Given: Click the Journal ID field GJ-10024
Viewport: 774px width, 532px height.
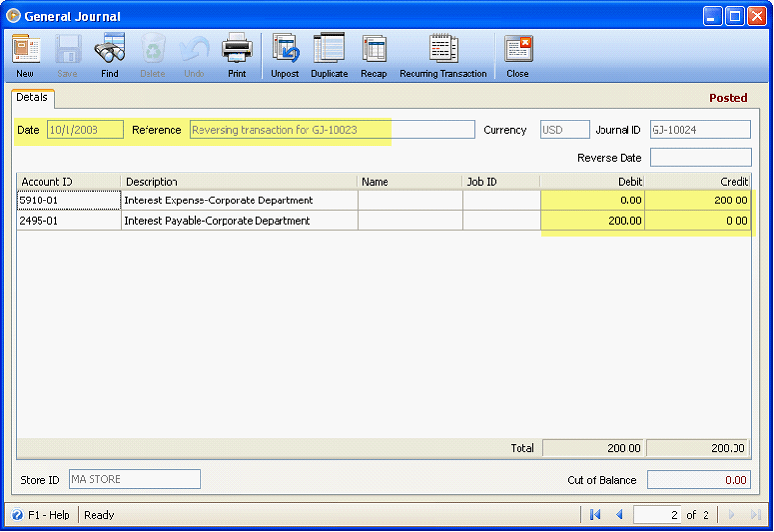Looking at the screenshot, I should (x=700, y=130).
